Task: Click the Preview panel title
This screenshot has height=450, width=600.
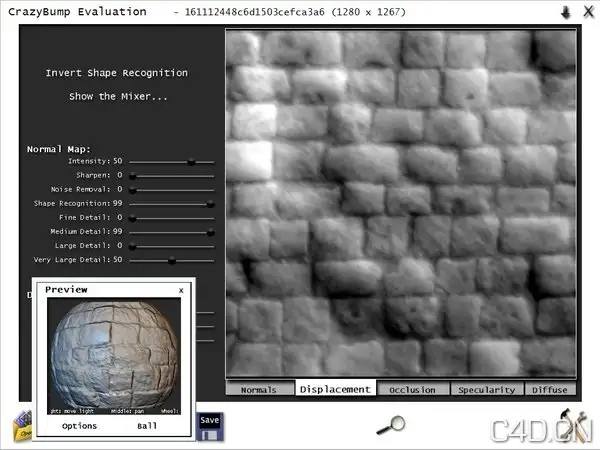Action: click(66, 290)
